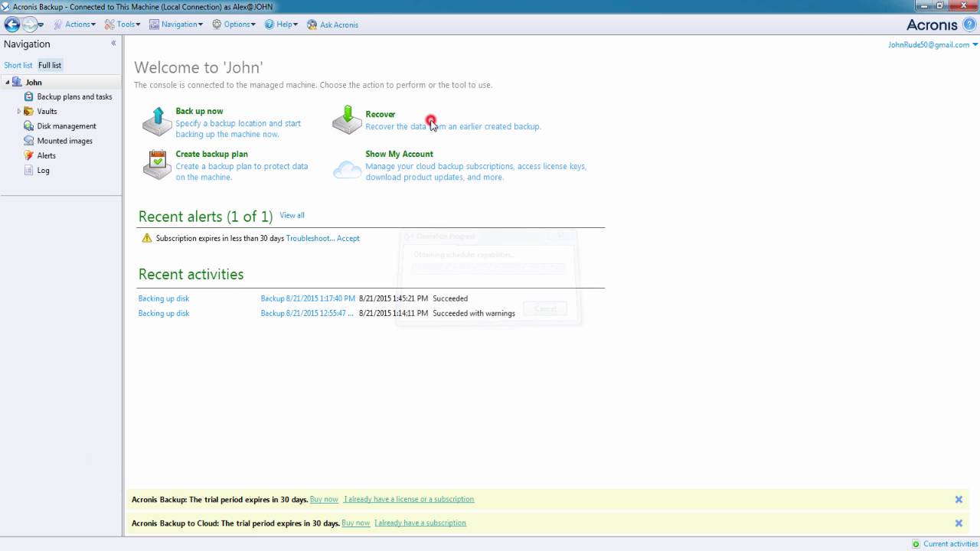Click the Create backup plan calendar icon

156,164
